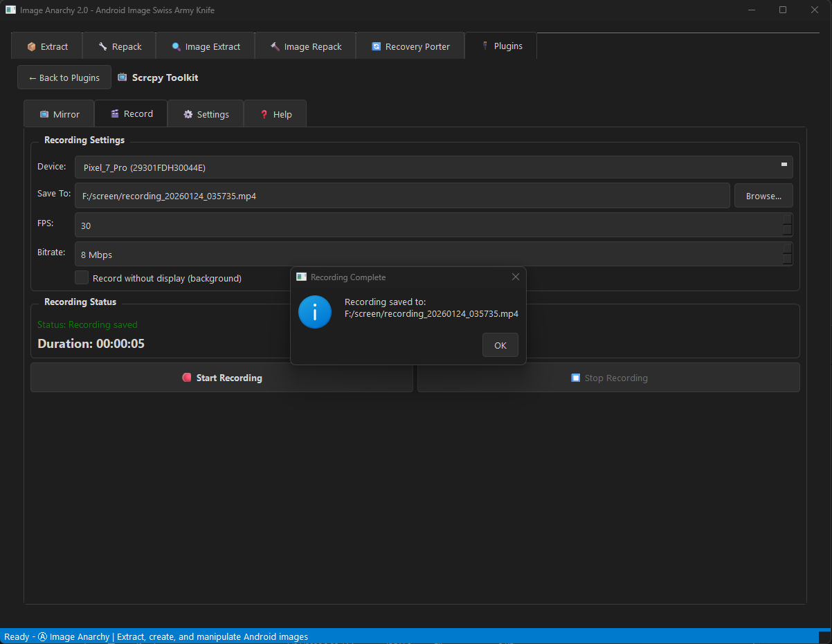The width and height of the screenshot is (832, 644).
Task: Open the Browse dialog for the save path
Action: coord(763,196)
